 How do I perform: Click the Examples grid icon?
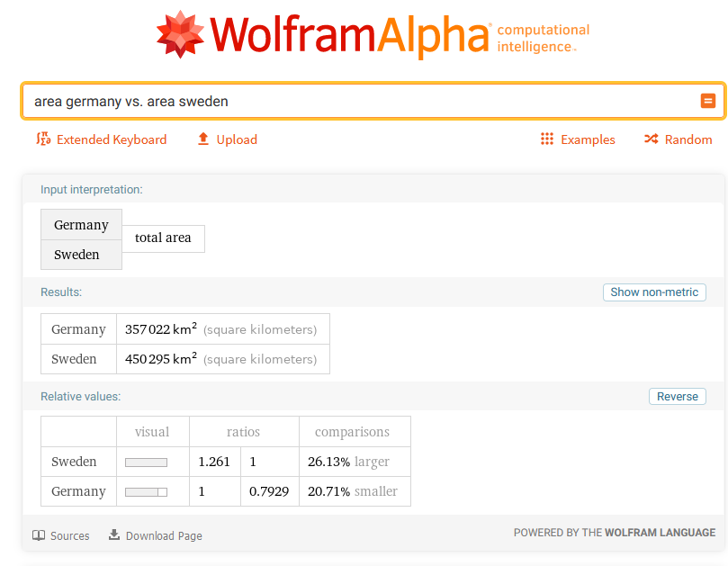click(547, 139)
